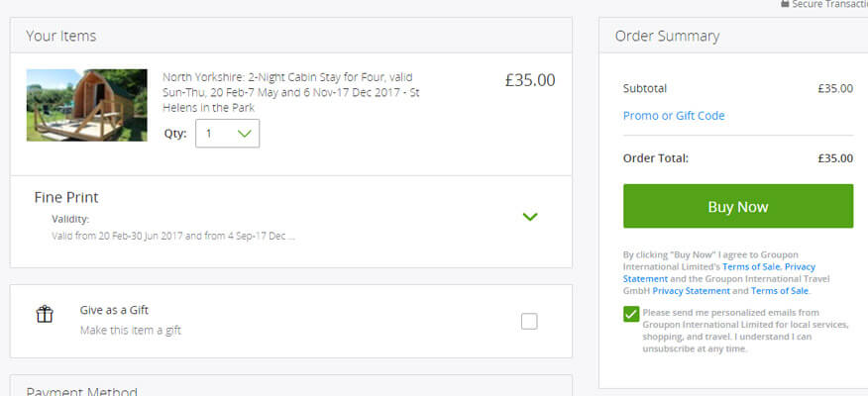Open Privacy Statement link after Terms of Sale

coord(719,272)
